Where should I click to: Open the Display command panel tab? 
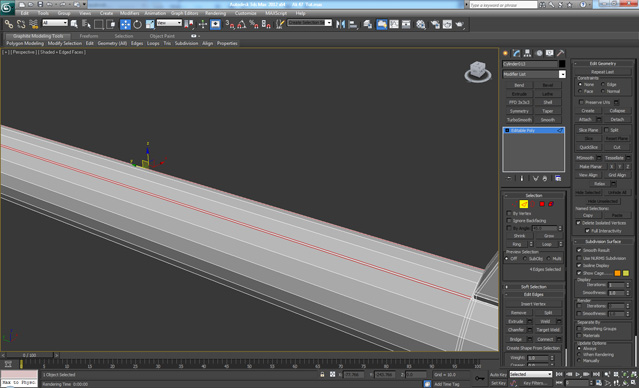[550, 53]
